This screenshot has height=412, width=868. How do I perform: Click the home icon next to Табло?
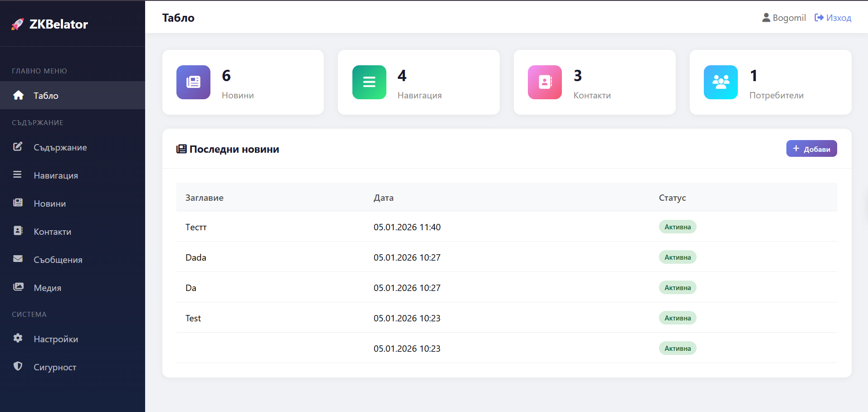pos(18,95)
